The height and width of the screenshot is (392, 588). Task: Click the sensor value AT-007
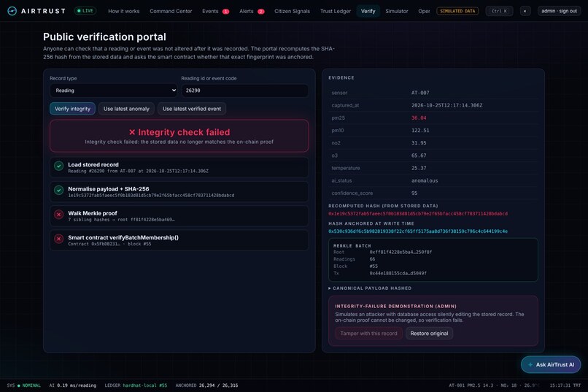[x=420, y=93]
